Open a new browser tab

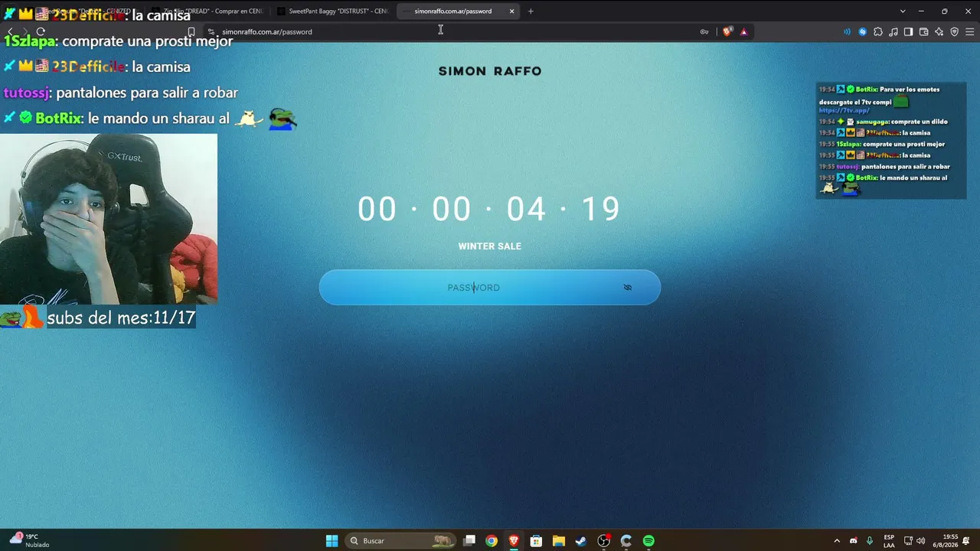(531, 11)
